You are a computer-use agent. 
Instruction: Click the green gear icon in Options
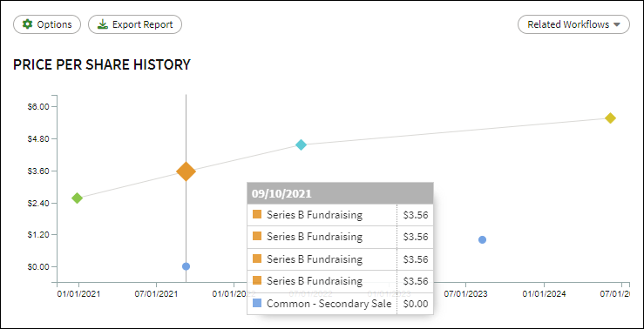(x=27, y=24)
